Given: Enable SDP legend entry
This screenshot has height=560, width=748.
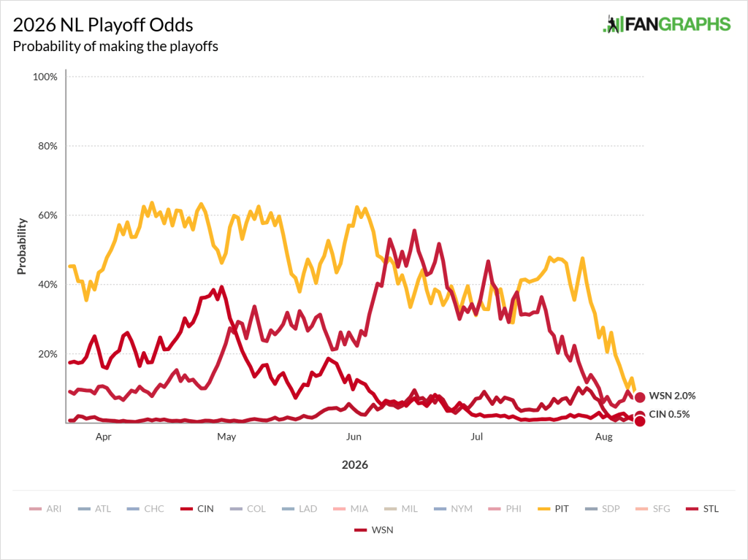Looking at the screenshot, I should click(x=602, y=509).
